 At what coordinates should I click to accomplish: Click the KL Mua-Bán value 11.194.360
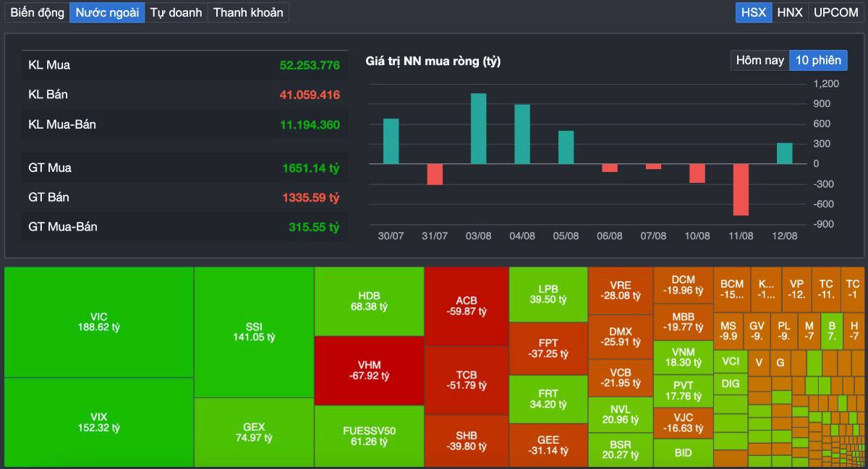(310, 125)
